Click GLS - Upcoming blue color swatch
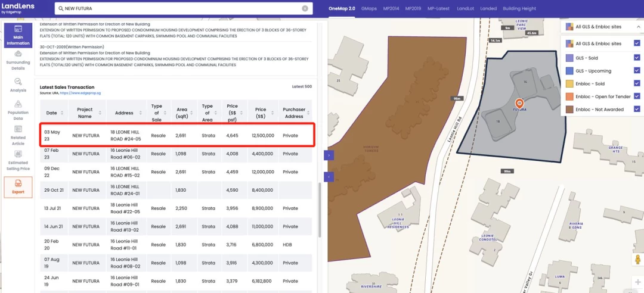 click(569, 71)
